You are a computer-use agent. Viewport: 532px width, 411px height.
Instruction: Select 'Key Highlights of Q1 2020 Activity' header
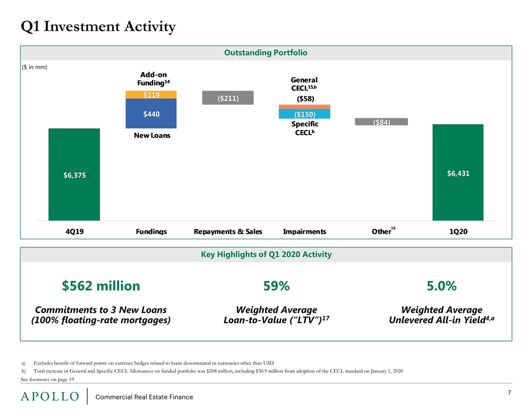point(266,254)
